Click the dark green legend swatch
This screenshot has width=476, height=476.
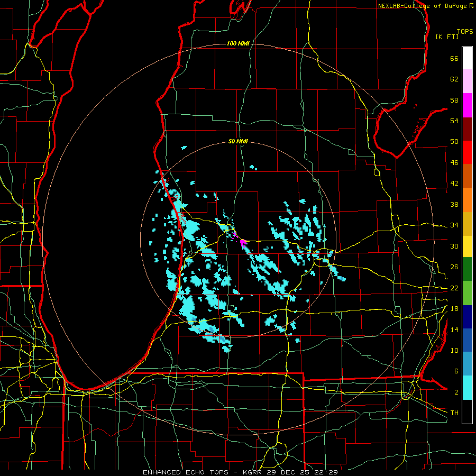467,269
